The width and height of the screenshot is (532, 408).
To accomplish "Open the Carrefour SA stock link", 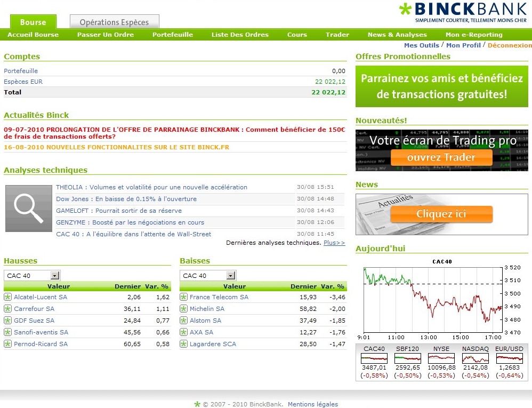I will pyautogui.click(x=34, y=309).
